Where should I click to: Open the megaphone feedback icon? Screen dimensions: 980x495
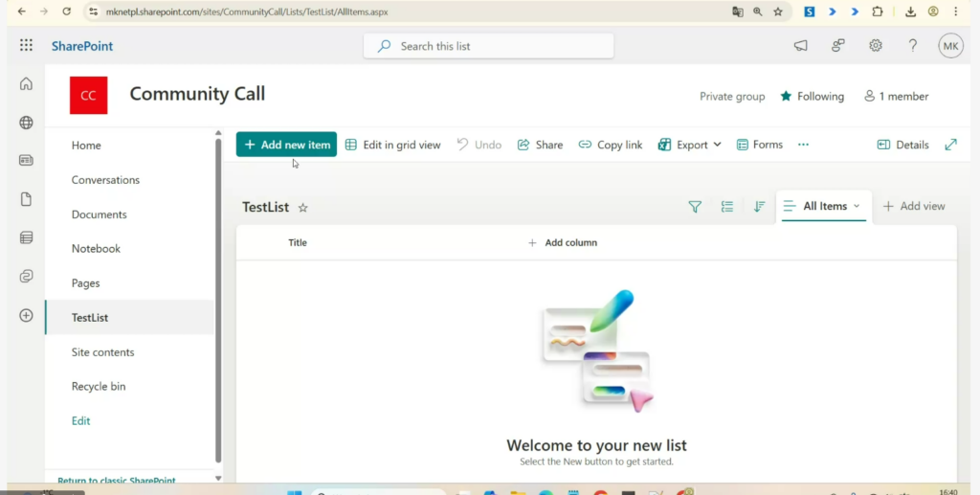coord(801,46)
